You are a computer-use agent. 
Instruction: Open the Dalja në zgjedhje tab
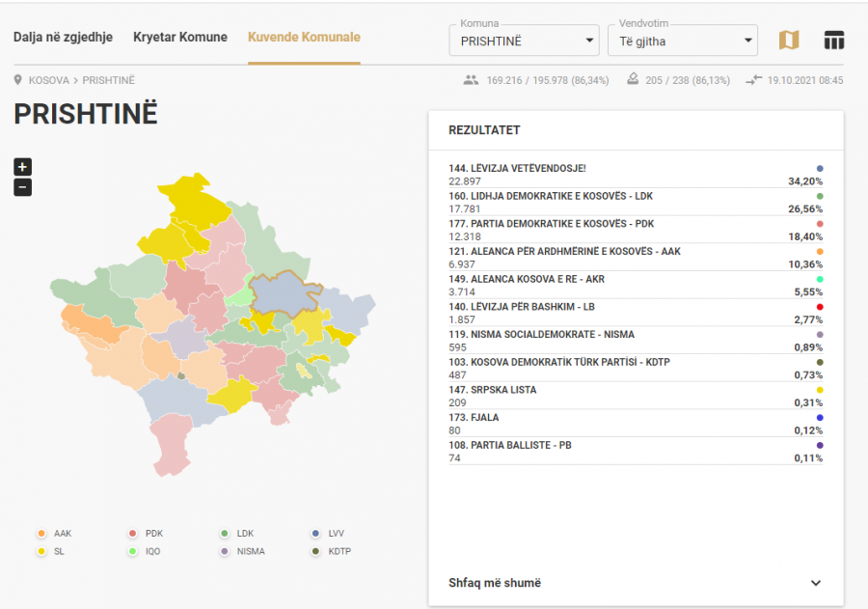[x=63, y=37]
